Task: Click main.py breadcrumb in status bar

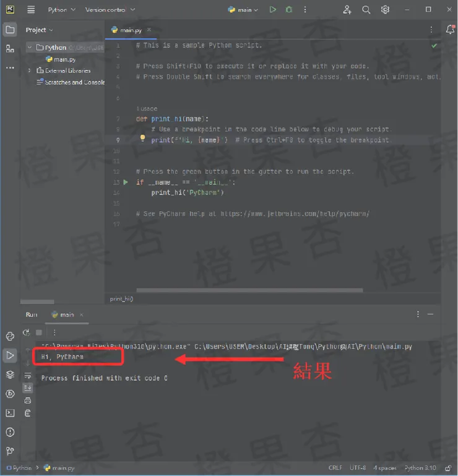Action: tap(59, 468)
